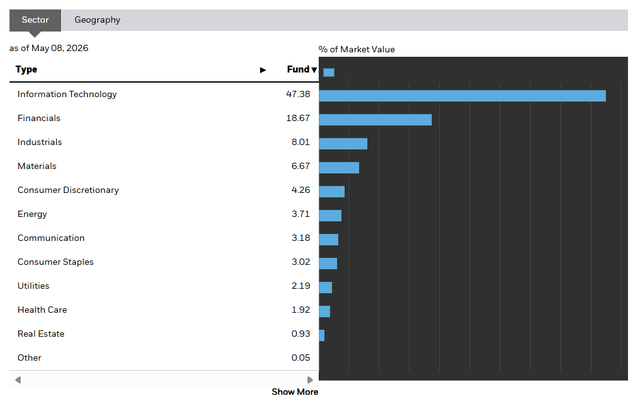Select the Materials row label
Screen dimensions: 640x396
click(x=37, y=166)
